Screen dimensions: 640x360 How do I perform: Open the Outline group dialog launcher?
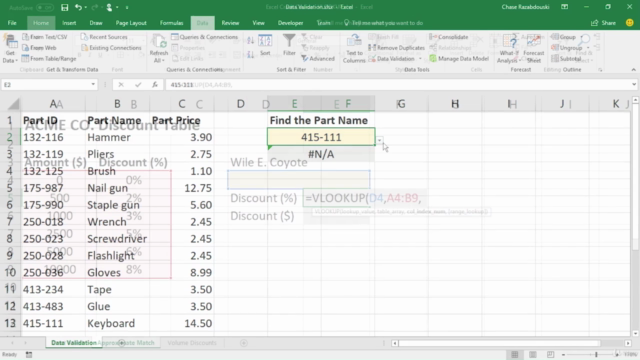coord(600,70)
